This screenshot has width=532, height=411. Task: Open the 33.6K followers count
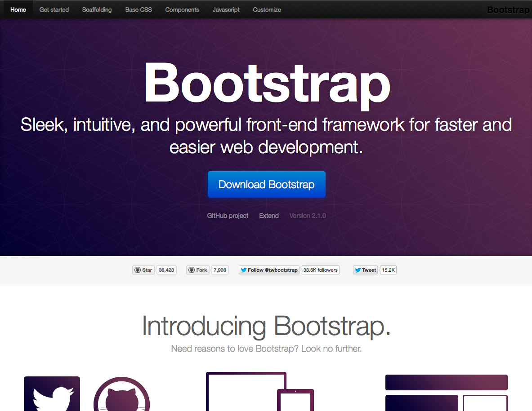(x=320, y=270)
